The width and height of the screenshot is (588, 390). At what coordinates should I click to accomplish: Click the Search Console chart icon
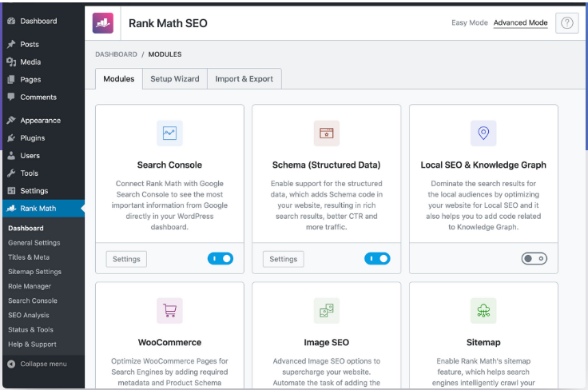click(169, 133)
